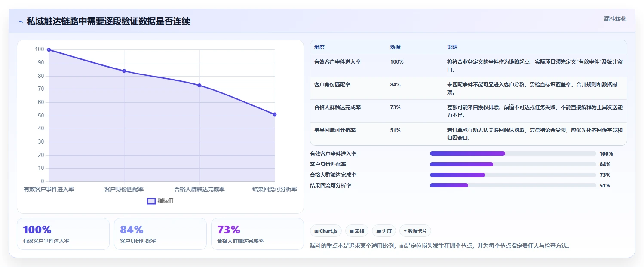Viewport: 644px width, 267px height.
Task: Click x-axis label 结果回流可分析率
Action: coord(275,189)
